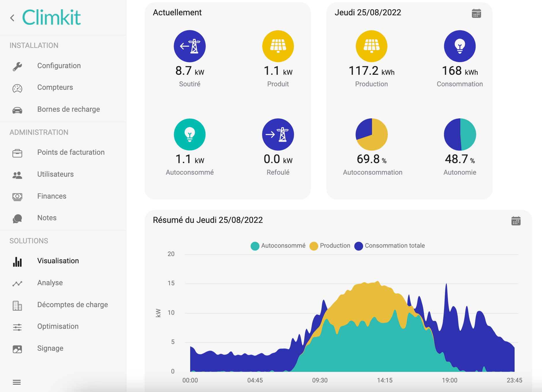Click the ADMINISTRATION section header

pos(39,132)
